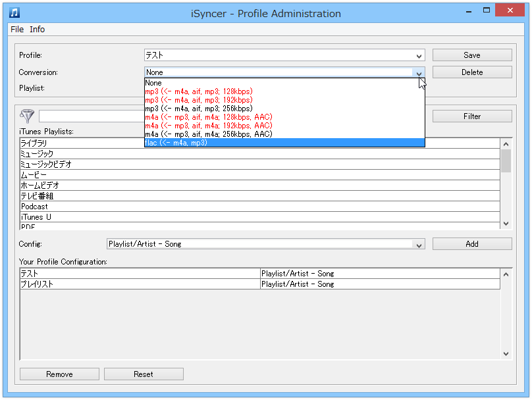This screenshot has height=400, width=532.
Task: Select iTunes U playlist row
Action: point(259,217)
